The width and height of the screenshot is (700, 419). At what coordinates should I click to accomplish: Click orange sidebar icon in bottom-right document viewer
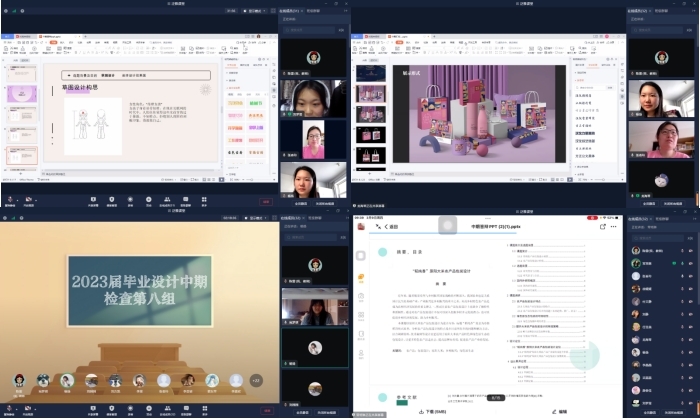click(x=361, y=278)
